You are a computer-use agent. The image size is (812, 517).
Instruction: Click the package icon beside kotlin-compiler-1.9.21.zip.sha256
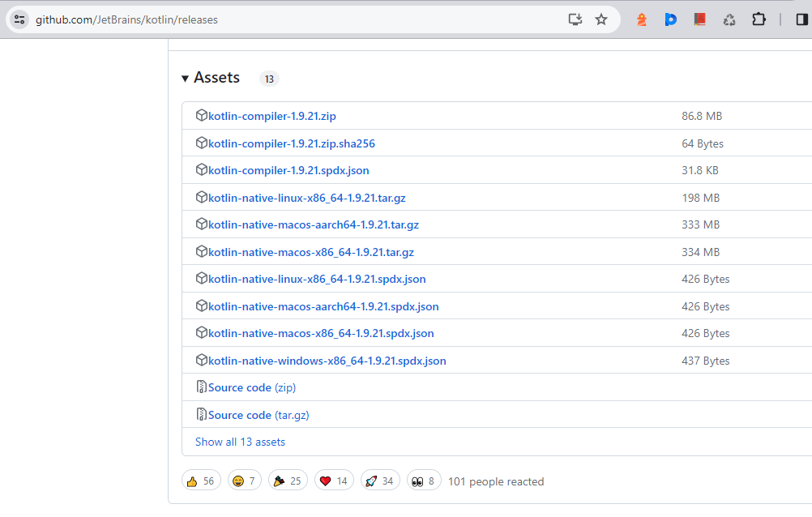tap(202, 143)
